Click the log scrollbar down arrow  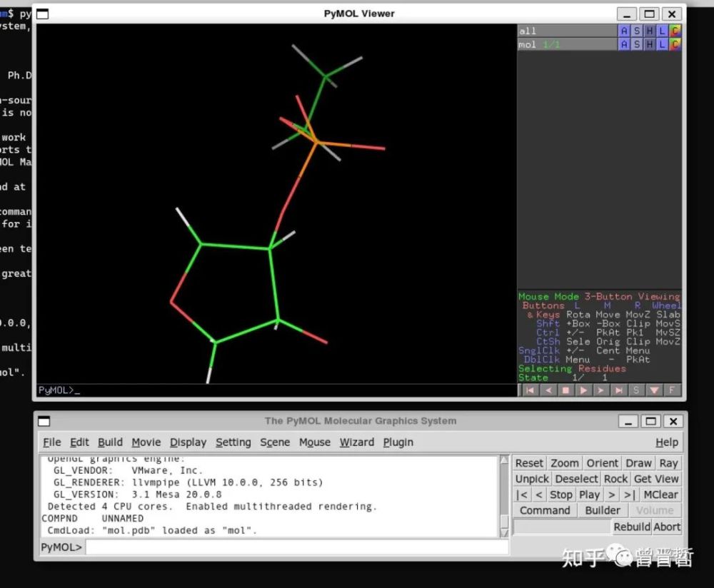(504, 532)
